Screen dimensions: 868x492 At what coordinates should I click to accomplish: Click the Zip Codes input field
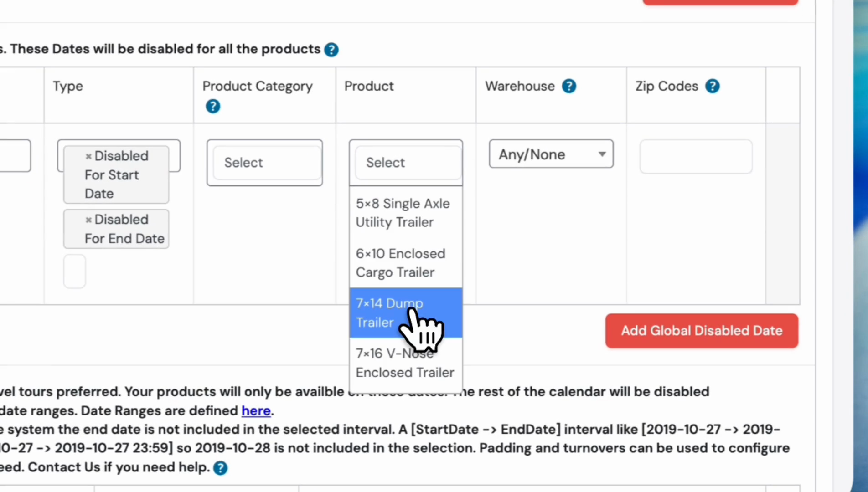click(696, 157)
